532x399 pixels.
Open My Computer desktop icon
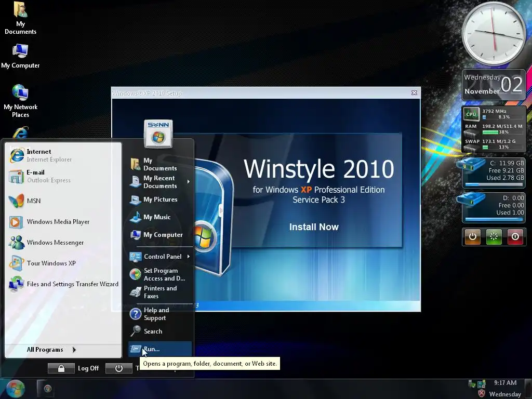tap(20, 56)
